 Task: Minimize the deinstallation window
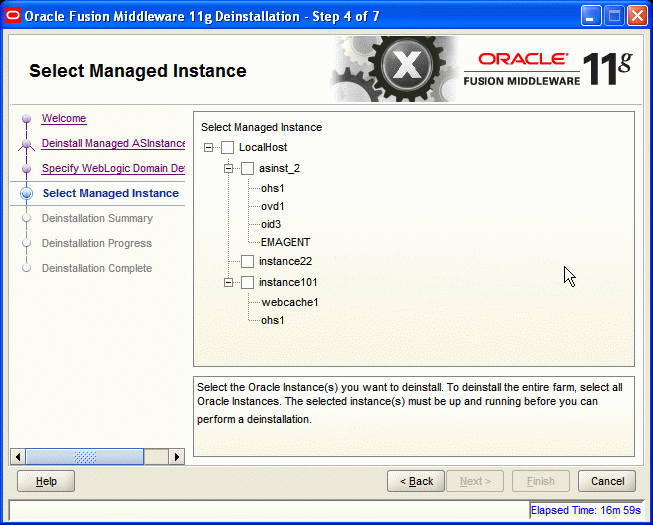coord(591,16)
